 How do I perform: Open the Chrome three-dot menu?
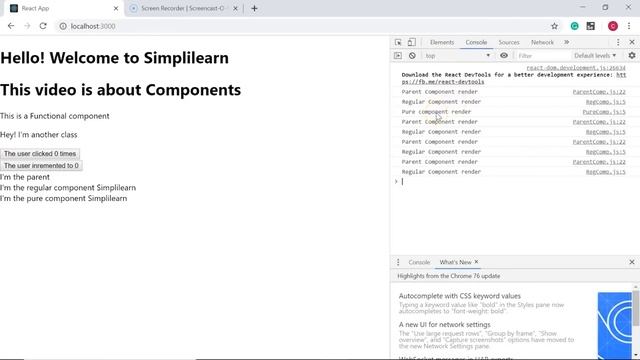point(629,26)
